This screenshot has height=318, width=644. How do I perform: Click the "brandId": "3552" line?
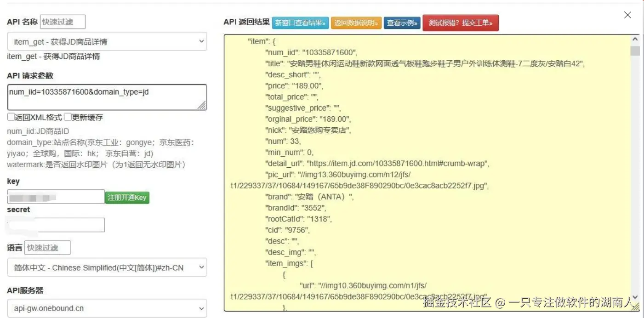point(296,208)
